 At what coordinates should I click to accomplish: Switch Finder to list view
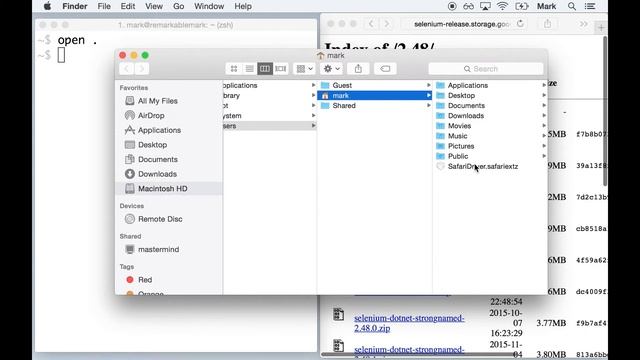coord(249,69)
